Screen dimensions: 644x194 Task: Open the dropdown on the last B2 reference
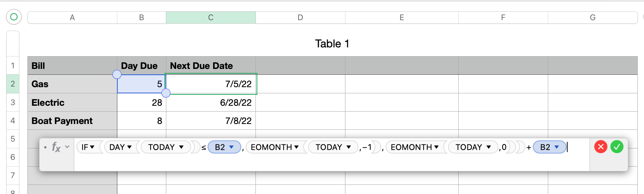[x=557, y=147]
